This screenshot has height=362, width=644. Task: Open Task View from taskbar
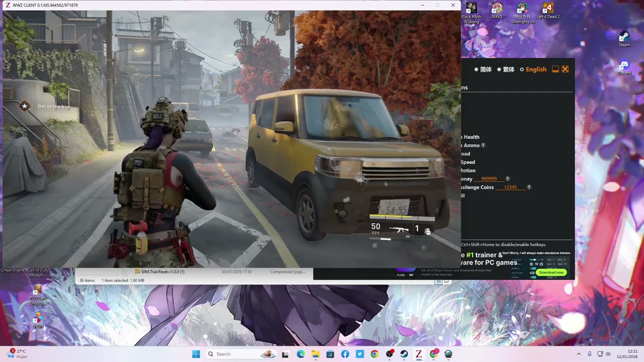tap(285, 354)
